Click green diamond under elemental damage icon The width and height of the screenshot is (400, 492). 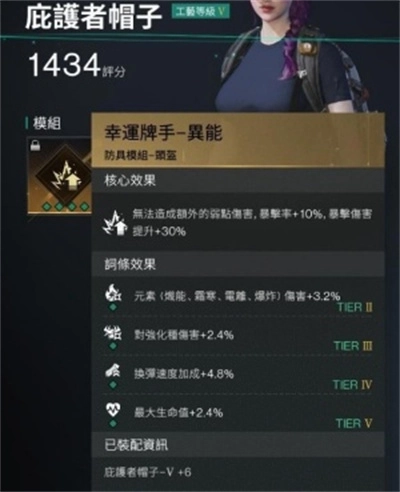point(113,307)
